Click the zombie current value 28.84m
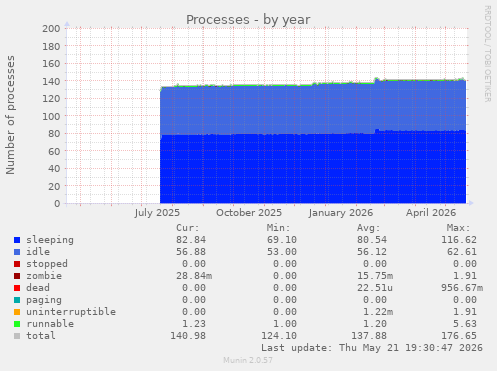This screenshot has height=371, width=497. pyautogui.click(x=194, y=276)
